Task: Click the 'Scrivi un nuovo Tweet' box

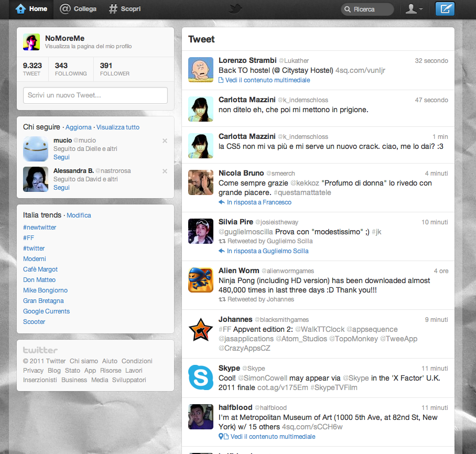Action: [x=95, y=95]
